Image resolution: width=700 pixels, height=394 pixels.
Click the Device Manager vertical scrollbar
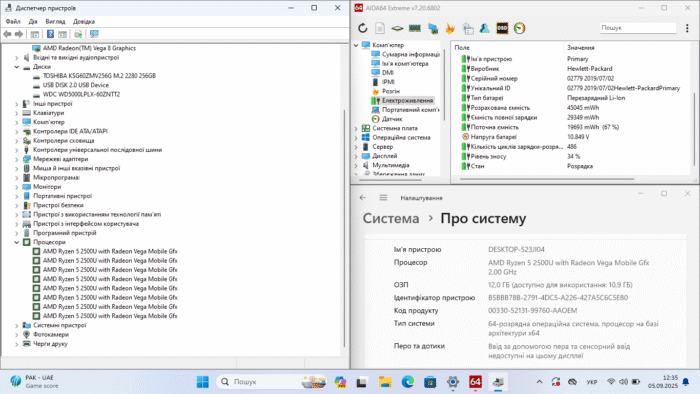pos(344,228)
